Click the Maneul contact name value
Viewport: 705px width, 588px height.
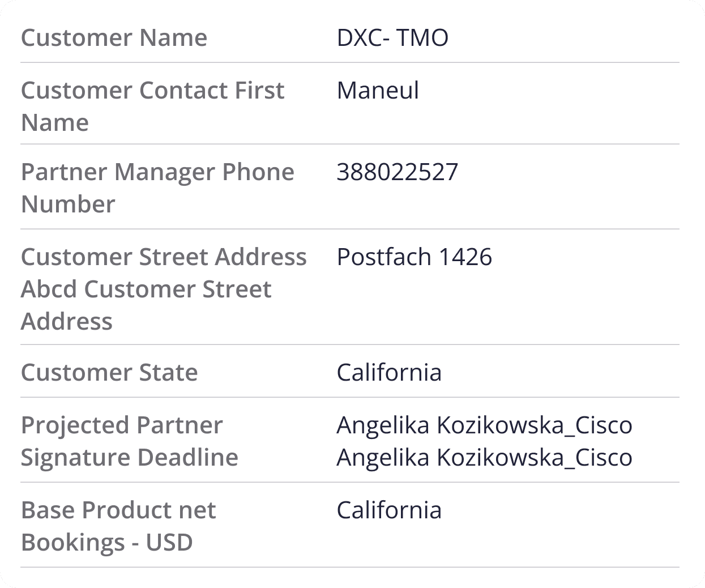378,91
